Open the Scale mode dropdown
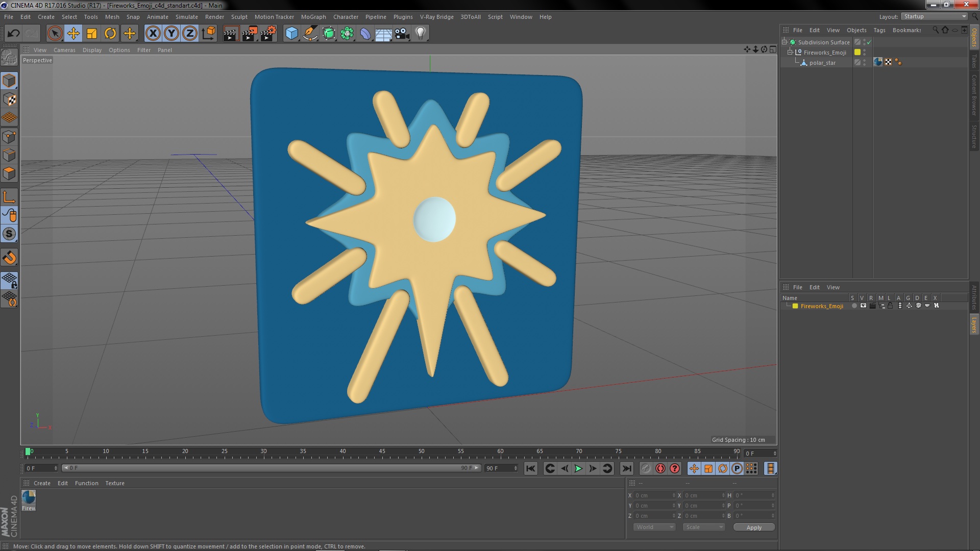Viewport: 980px width, 551px height. (704, 527)
